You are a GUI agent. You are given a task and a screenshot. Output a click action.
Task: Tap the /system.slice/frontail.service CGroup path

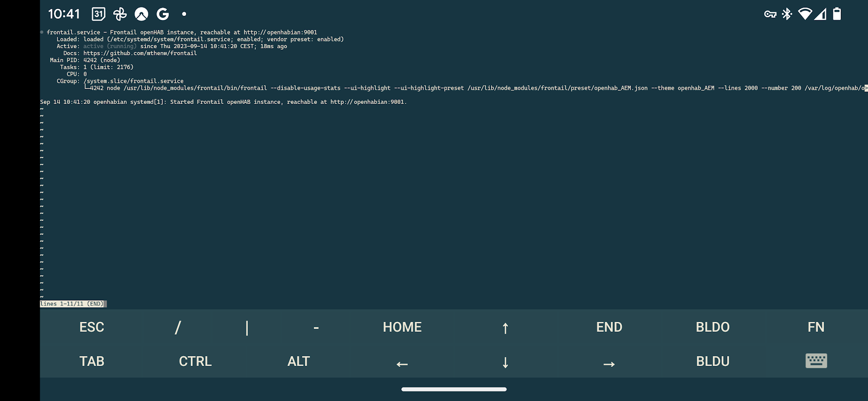(x=134, y=81)
